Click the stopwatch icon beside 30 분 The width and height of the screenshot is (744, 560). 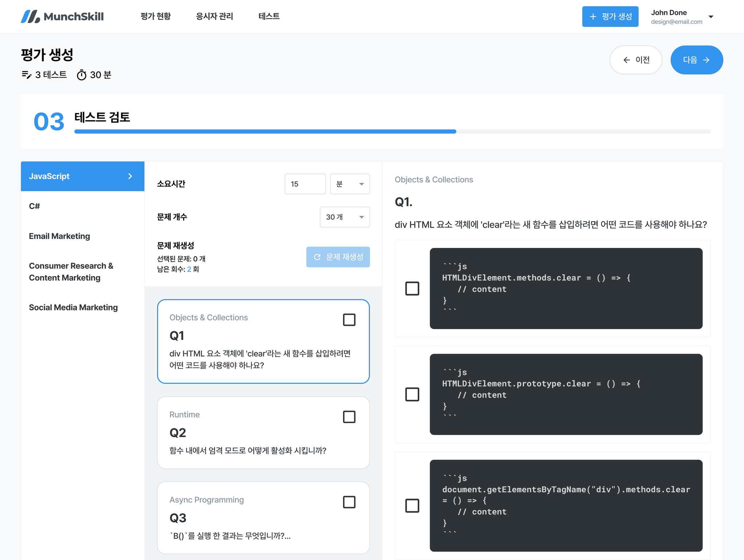tap(82, 75)
